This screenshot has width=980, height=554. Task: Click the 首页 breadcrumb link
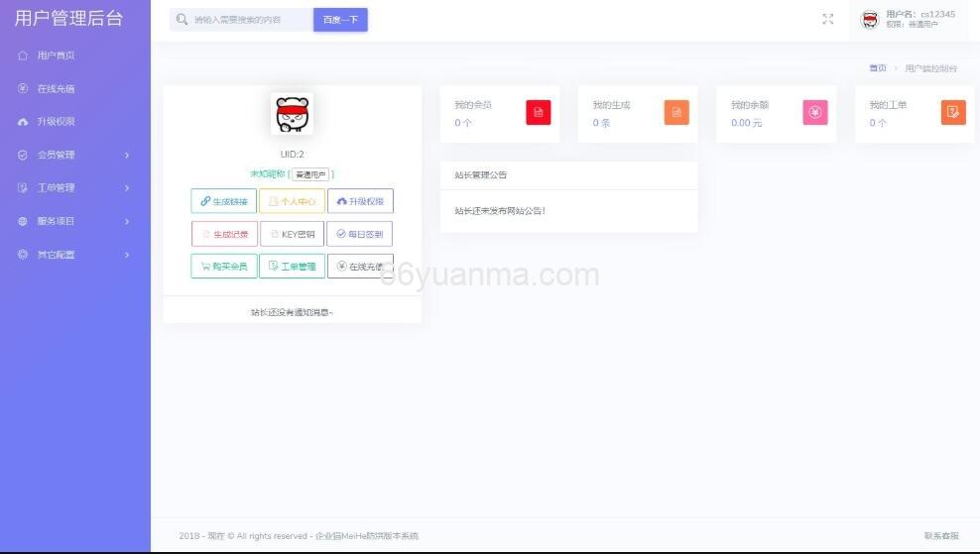[x=878, y=68]
